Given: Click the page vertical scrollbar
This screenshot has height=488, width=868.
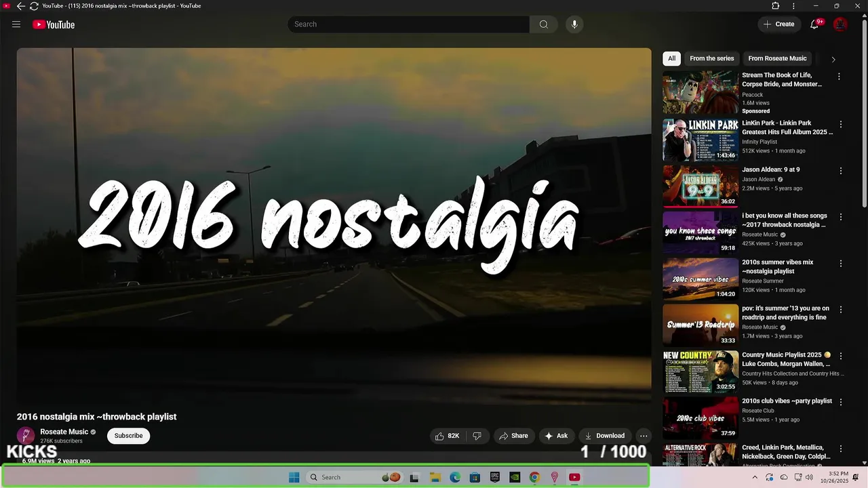Looking at the screenshot, I should coord(864,115).
